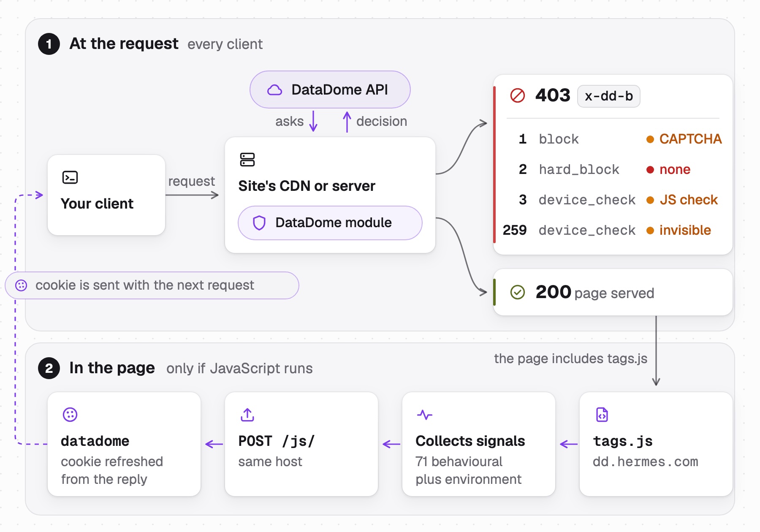Click the 'In the page' heading
760x532 pixels.
(112, 368)
